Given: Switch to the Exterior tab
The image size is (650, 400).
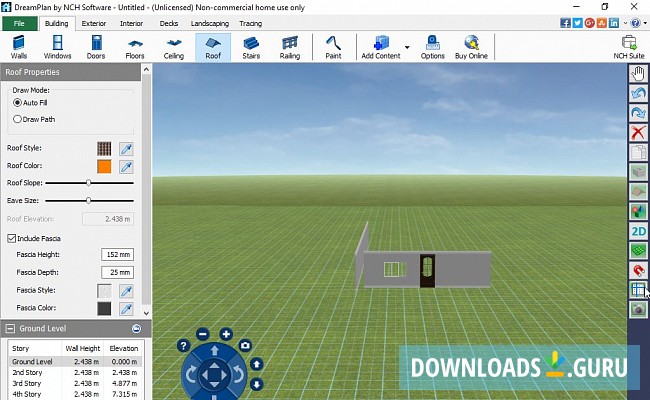Looking at the screenshot, I should [x=94, y=24].
